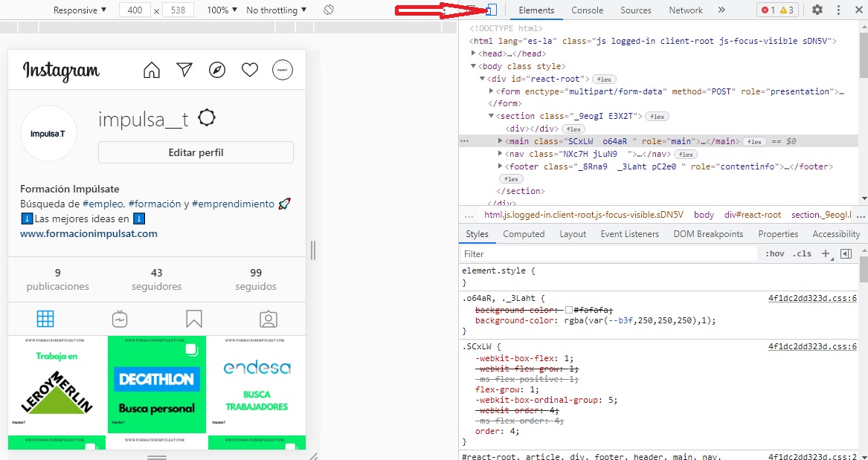This screenshot has width=868, height=460.
Task: Expand the head element in DOM tree
Action: pos(474,54)
